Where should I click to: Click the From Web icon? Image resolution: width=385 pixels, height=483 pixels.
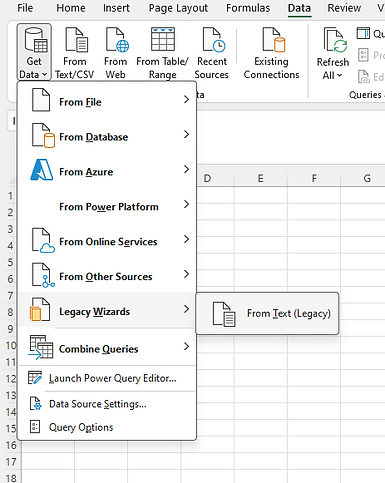[117, 40]
